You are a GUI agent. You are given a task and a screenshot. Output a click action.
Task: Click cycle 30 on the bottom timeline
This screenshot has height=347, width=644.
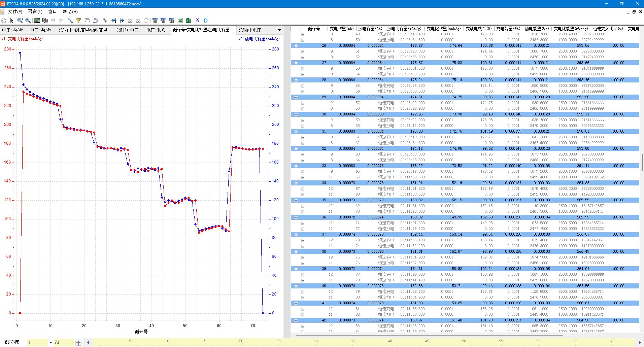coord(315,341)
